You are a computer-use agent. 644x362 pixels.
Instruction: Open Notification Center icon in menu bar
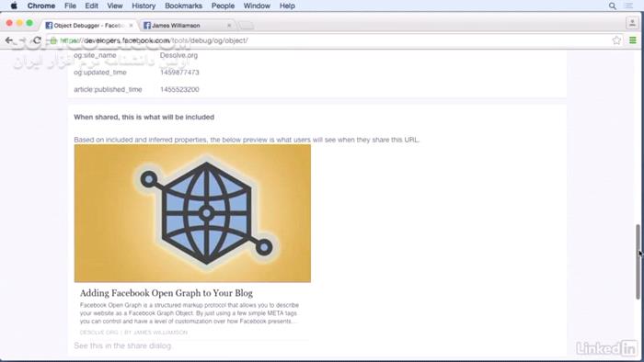pyautogui.click(x=628, y=6)
